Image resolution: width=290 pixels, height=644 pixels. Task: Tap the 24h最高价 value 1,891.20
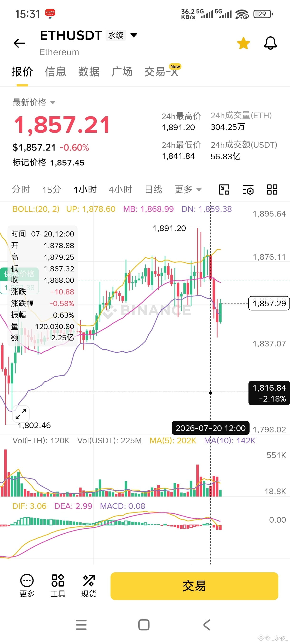coord(178,128)
